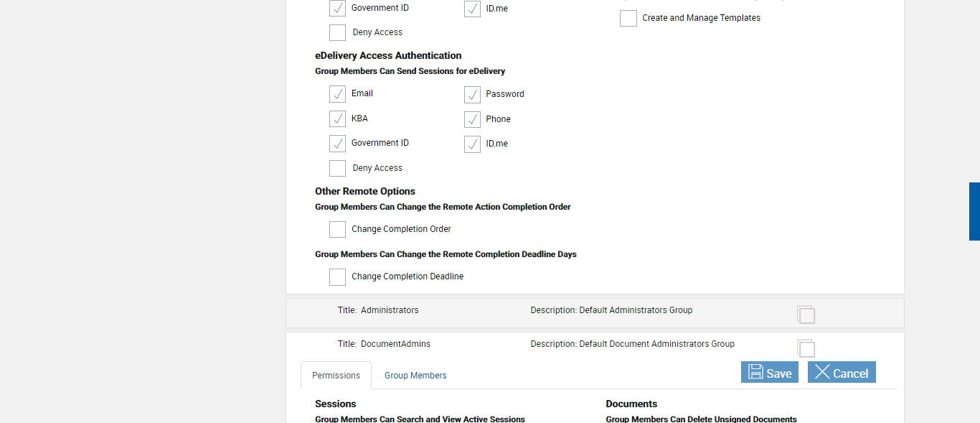Click the copy icon in DocumentAdmins row

point(806,348)
